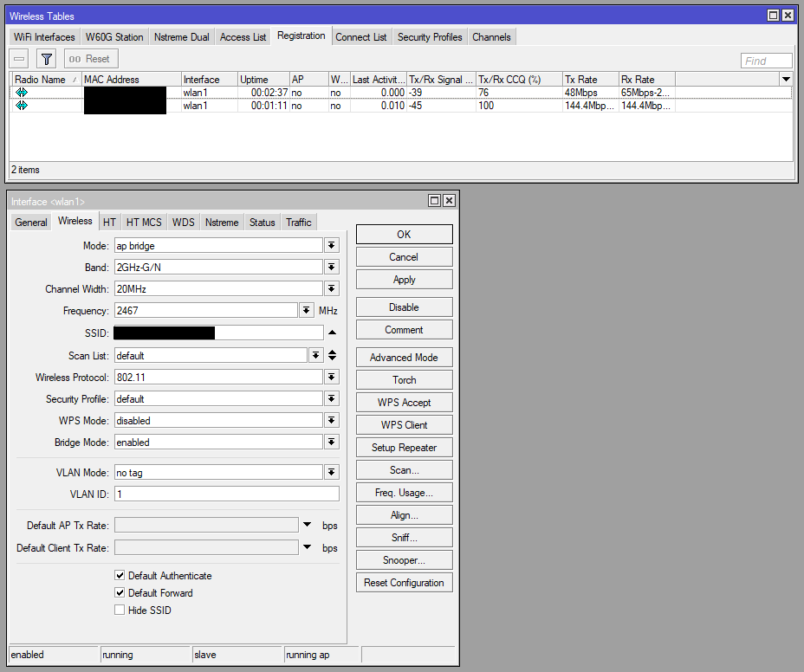Go to the Connect List tab

(361, 37)
